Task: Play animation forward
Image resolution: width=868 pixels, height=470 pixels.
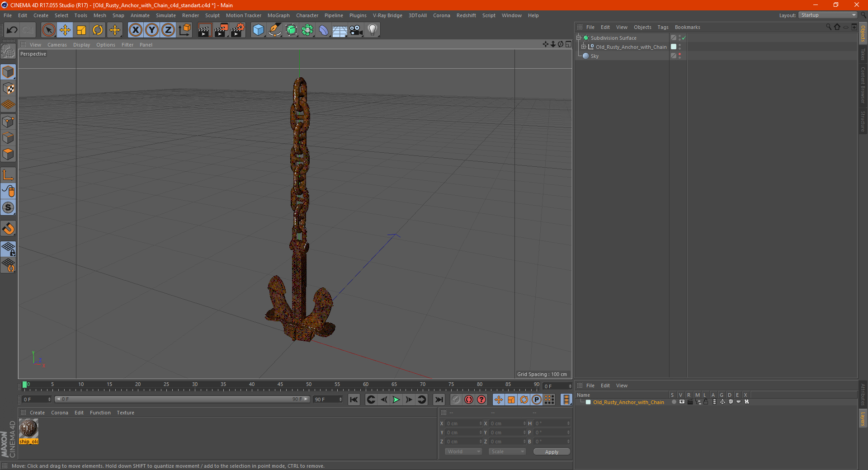Action: click(x=396, y=399)
